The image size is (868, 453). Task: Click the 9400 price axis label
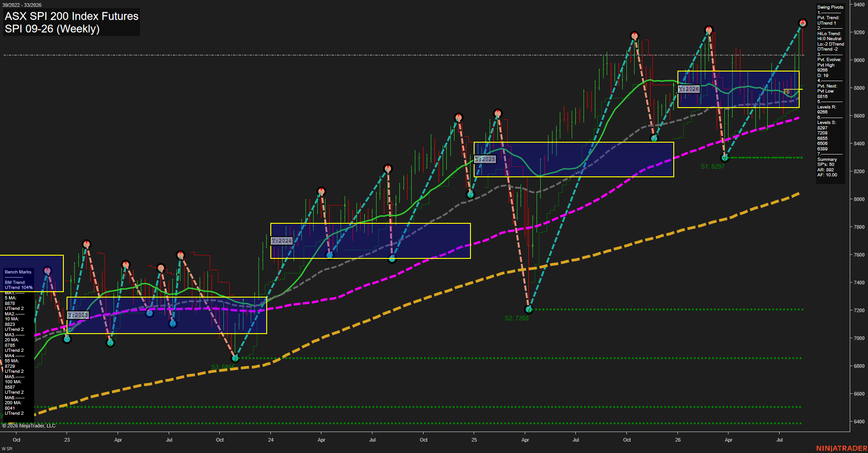[x=859, y=5]
